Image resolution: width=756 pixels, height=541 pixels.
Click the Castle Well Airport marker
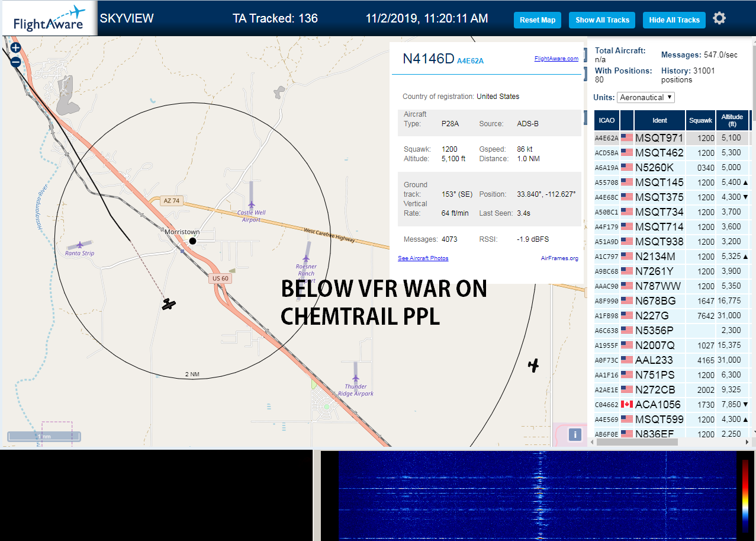point(251,205)
